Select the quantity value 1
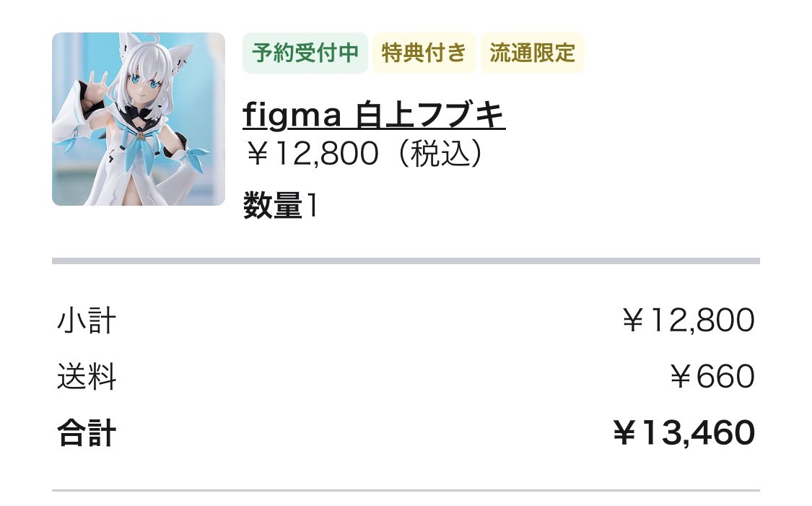The width and height of the screenshot is (812, 506). [312, 207]
